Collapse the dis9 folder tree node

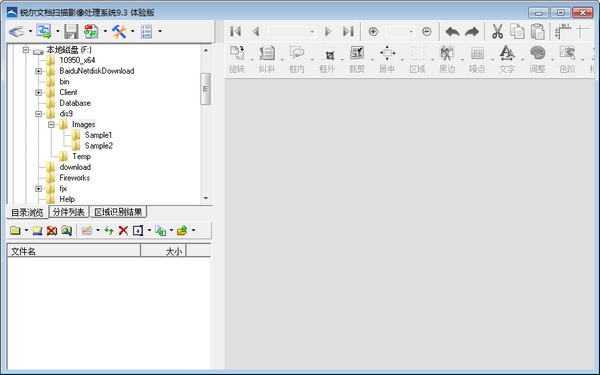(39, 114)
